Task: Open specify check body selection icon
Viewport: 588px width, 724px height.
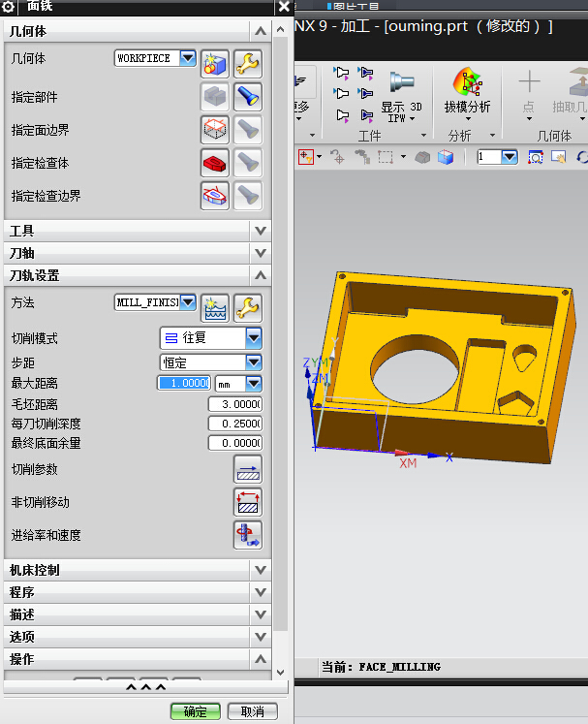Action: point(215,163)
